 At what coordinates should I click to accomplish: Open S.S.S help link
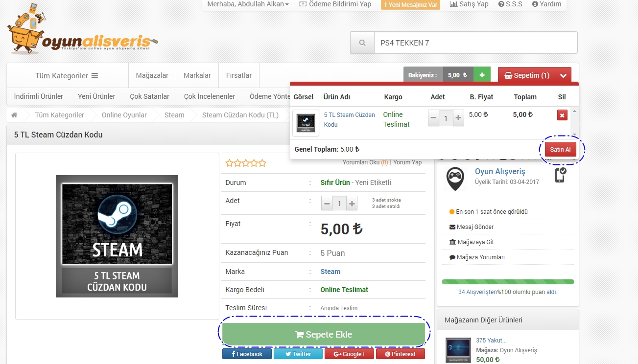[x=510, y=4]
